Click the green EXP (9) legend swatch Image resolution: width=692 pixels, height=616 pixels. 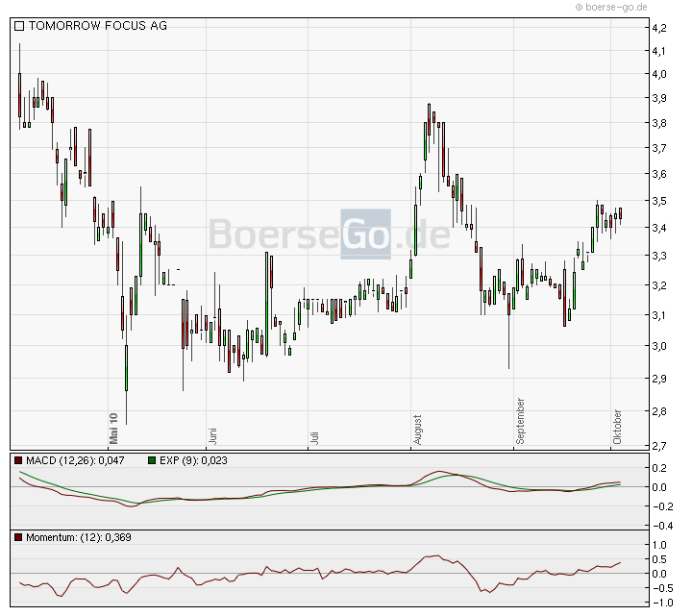pos(152,460)
